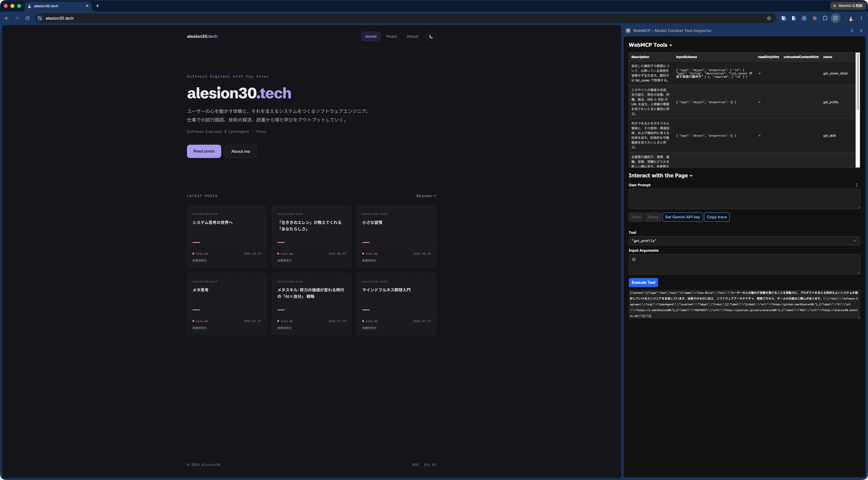Open a new browser tab

coord(97,6)
